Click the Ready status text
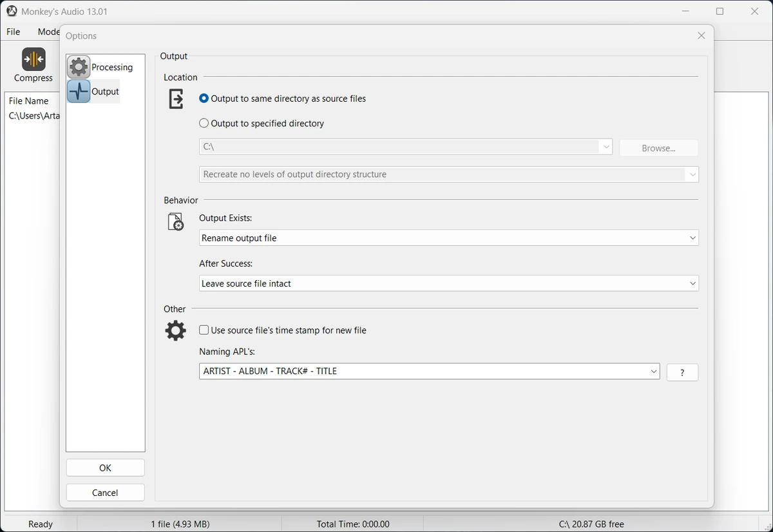The width and height of the screenshot is (773, 532). 41,524
